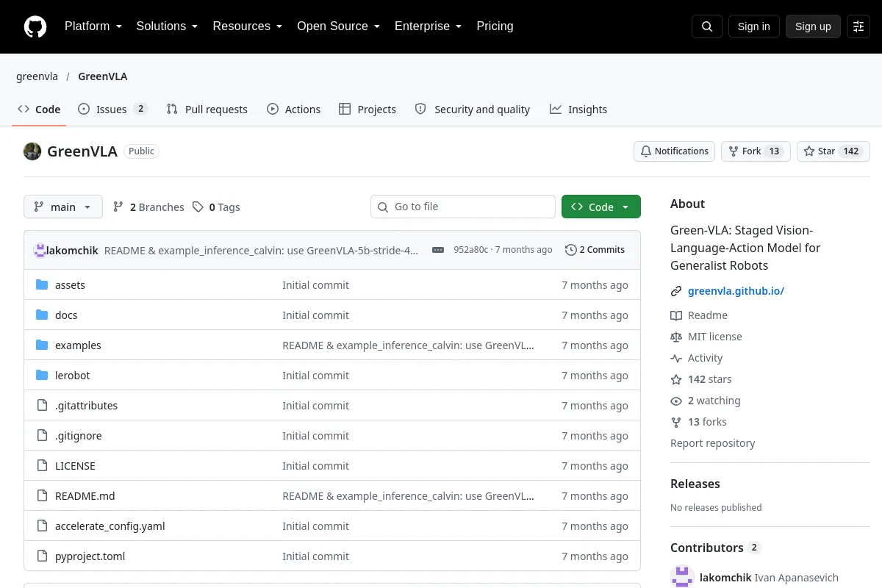Switch to the Insights tab
This screenshot has width=882, height=588.
point(578,110)
